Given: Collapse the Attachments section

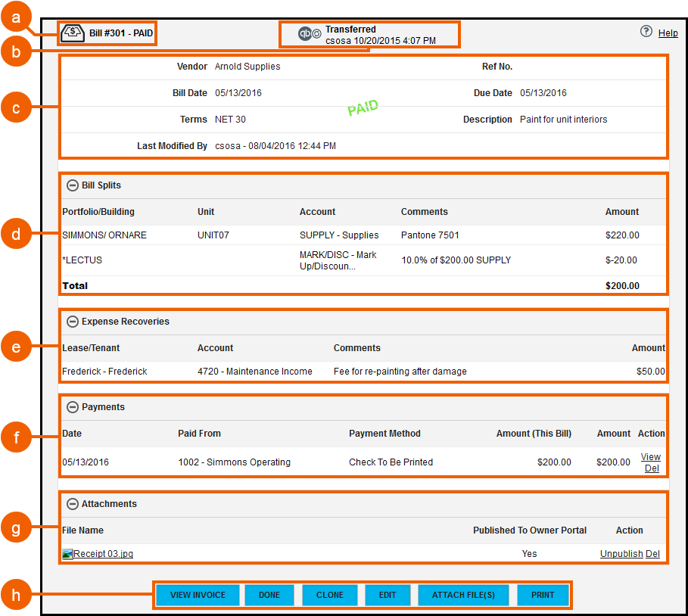Looking at the screenshot, I should tap(73, 504).
